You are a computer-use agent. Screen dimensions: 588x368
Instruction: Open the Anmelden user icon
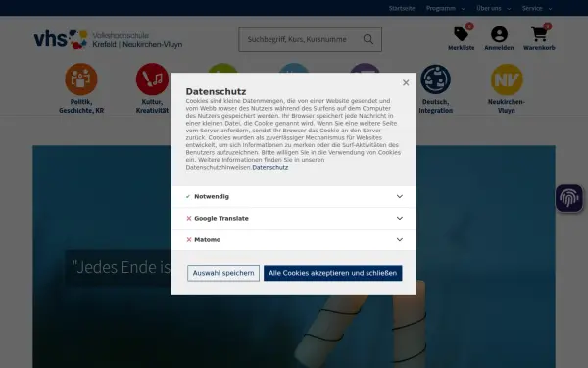coord(499,34)
